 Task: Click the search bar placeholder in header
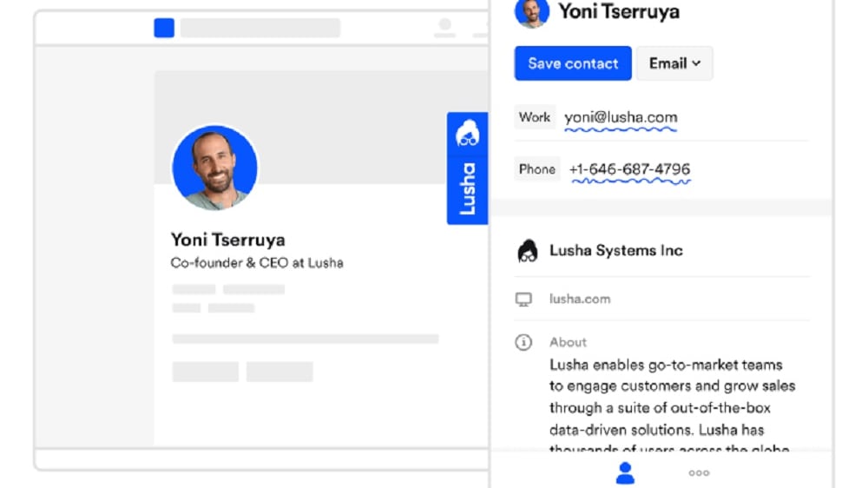tap(260, 28)
